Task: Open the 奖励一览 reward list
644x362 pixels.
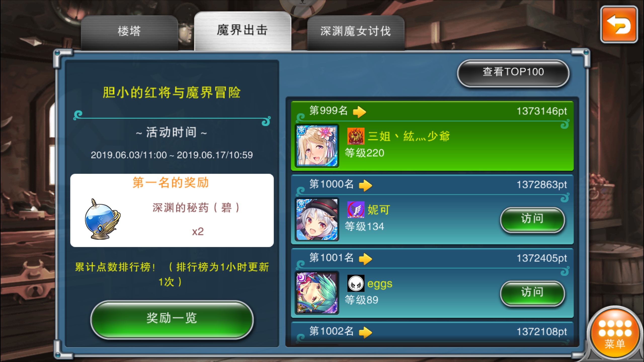Action: [x=172, y=319]
